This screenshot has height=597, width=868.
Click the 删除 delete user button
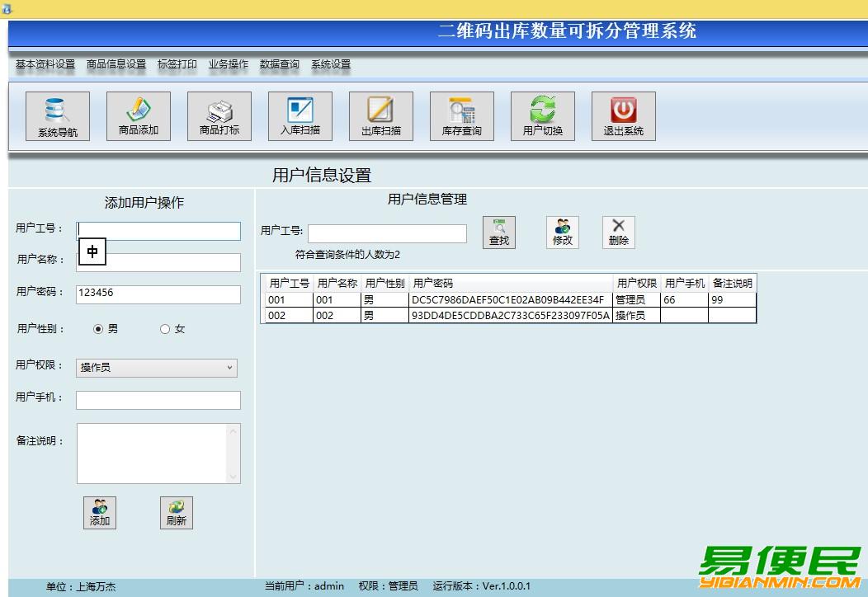(x=618, y=232)
